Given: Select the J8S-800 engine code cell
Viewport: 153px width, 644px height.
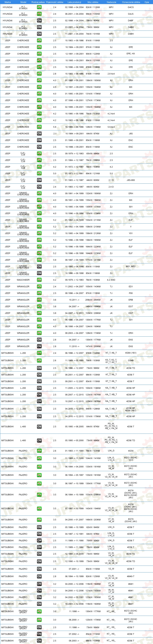Looking at the screenshot, I should [x=131, y=180].
